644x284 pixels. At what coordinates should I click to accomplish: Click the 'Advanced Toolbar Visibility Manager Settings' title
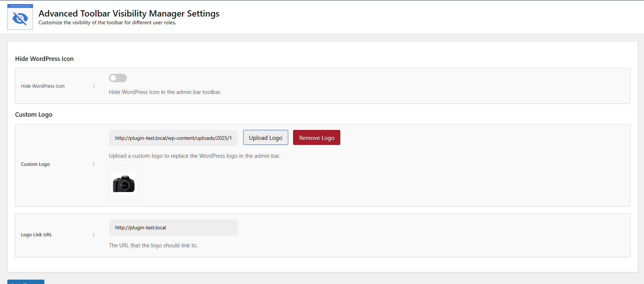pyautogui.click(x=129, y=14)
